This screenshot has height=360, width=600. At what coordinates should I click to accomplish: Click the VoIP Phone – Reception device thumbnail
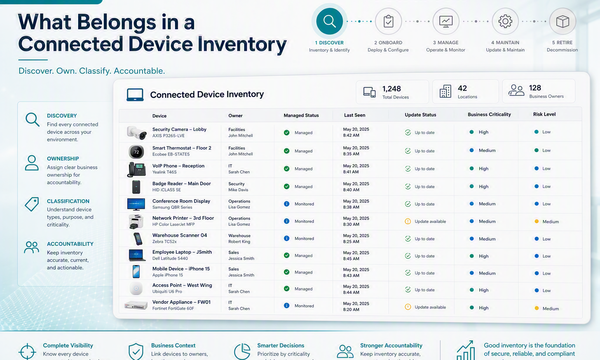[x=136, y=169]
